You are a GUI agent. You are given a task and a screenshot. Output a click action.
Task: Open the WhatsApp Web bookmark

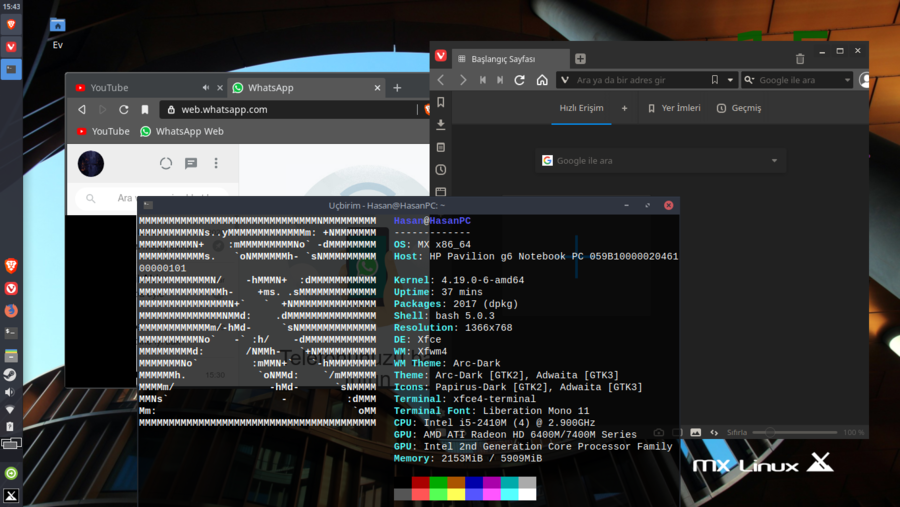tap(181, 131)
